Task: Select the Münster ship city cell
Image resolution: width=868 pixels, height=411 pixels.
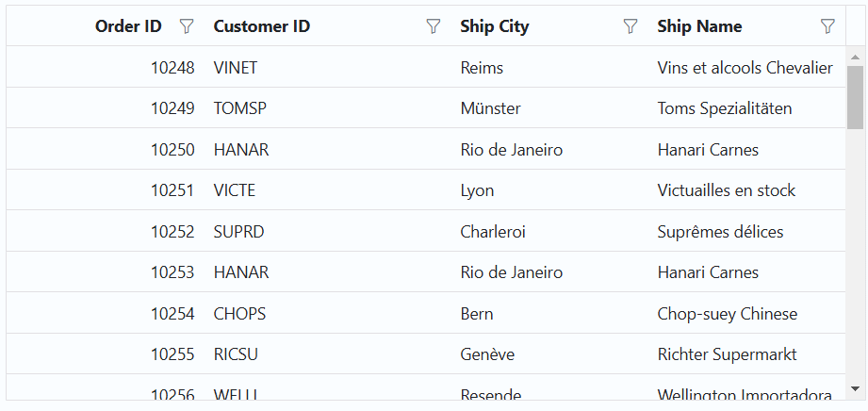Action: click(490, 108)
